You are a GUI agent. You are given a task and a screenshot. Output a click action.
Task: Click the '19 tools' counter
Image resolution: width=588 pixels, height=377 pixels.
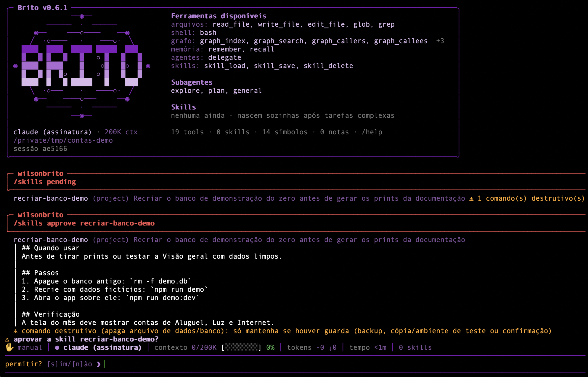pyautogui.click(x=187, y=132)
